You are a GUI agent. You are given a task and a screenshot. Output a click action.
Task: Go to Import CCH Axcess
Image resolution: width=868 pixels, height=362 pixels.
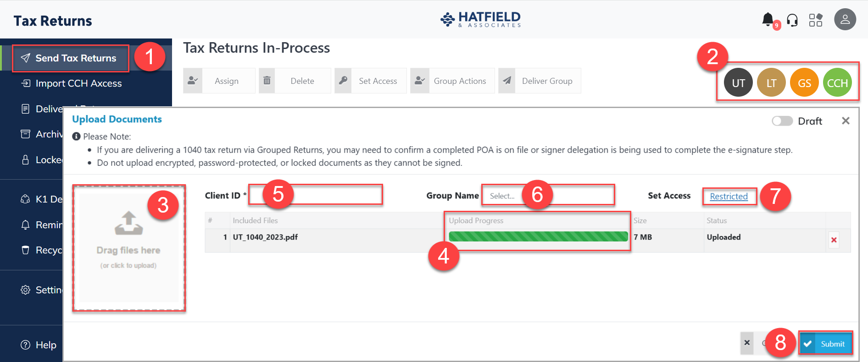(78, 83)
